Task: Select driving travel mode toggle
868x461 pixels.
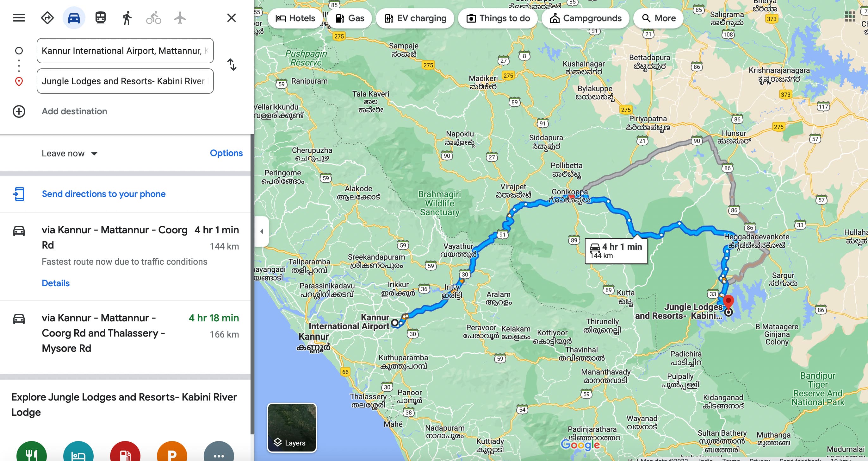Action: click(74, 18)
